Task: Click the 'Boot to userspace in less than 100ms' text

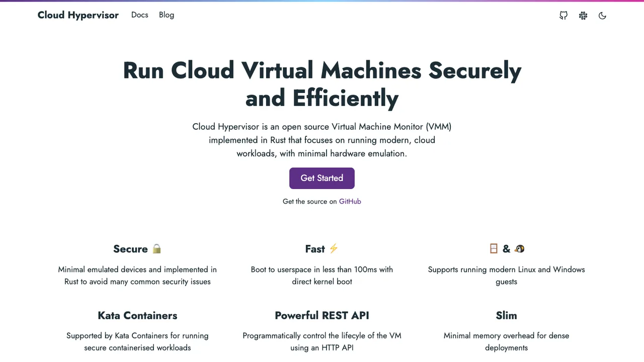Action: pos(322,269)
